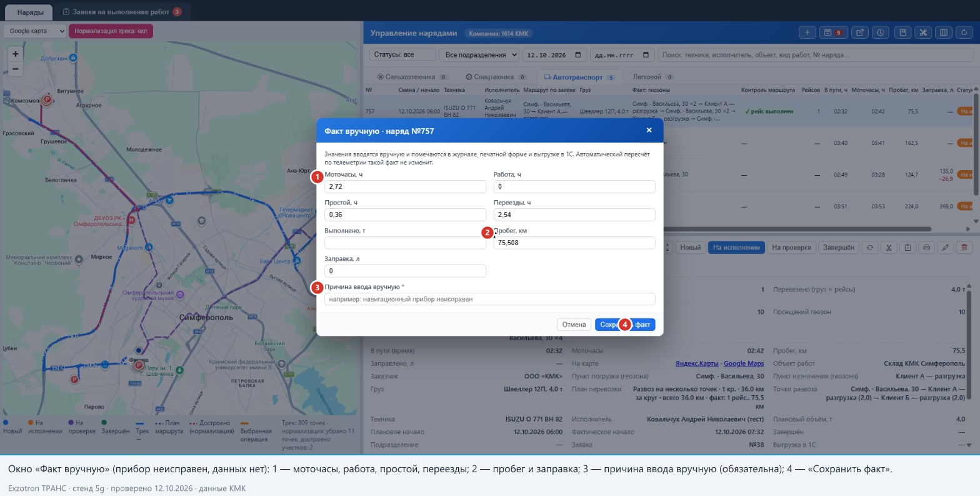This screenshot has width=980, height=496.
Task: Click the scissors icon in the order toolbar
Action: coord(888,248)
